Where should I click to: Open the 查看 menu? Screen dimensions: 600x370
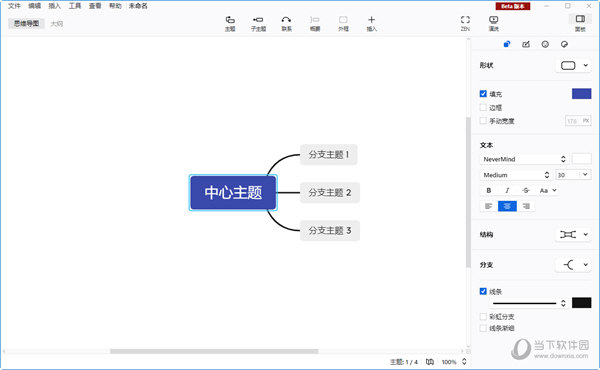(x=95, y=6)
